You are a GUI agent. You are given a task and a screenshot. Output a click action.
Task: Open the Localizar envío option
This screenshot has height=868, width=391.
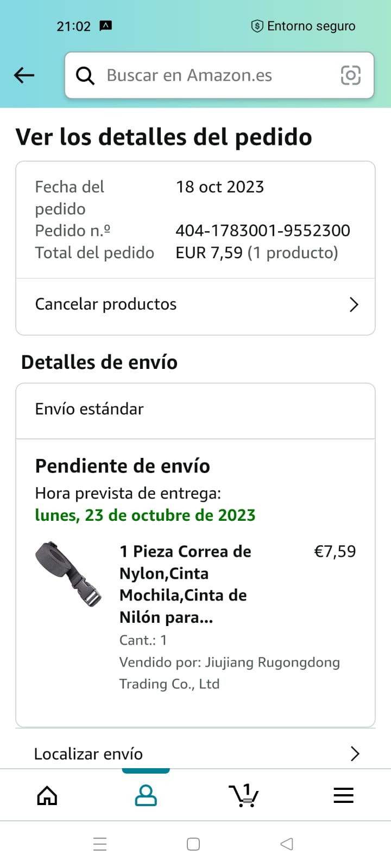(x=195, y=754)
